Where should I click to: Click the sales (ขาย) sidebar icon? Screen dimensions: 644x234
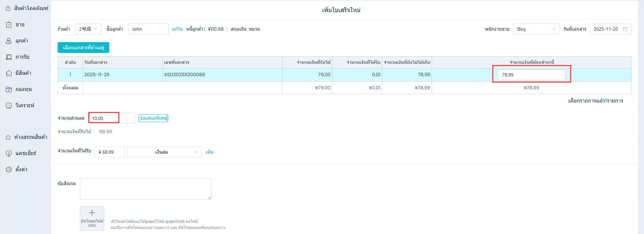pyautogui.click(x=9, y=25)
